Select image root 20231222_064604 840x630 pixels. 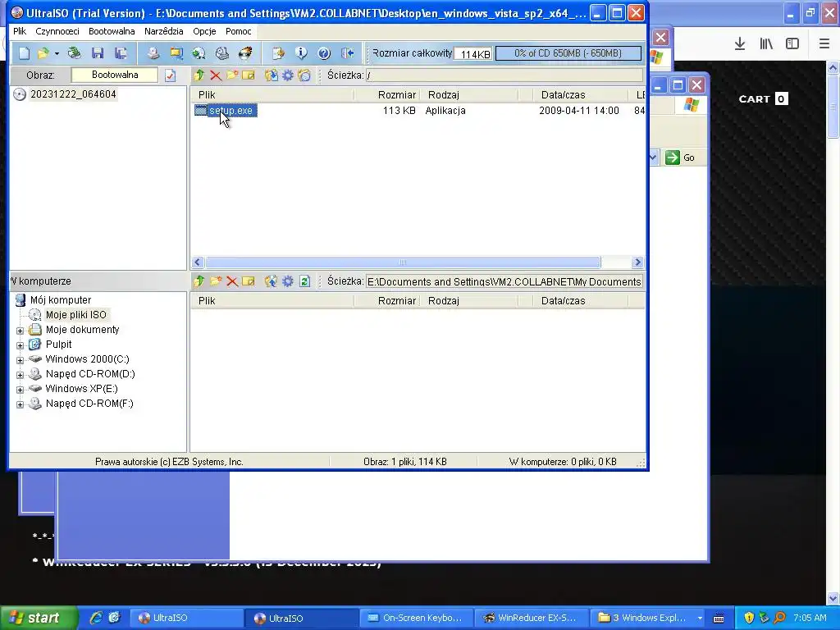tap(73, 94)
